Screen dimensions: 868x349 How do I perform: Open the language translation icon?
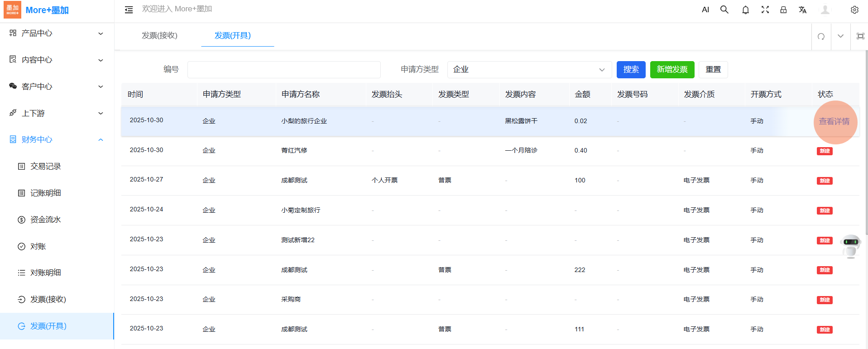click(x=802, y=10)
